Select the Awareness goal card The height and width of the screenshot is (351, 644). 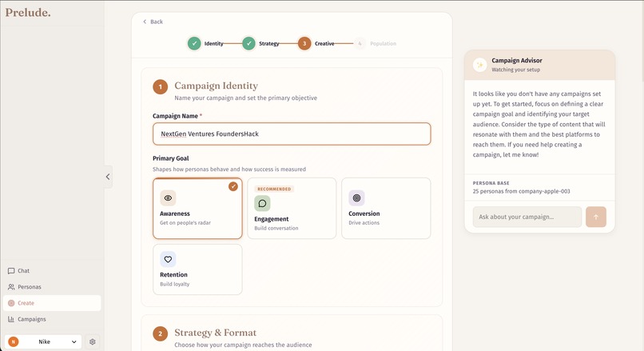(197, 209)
